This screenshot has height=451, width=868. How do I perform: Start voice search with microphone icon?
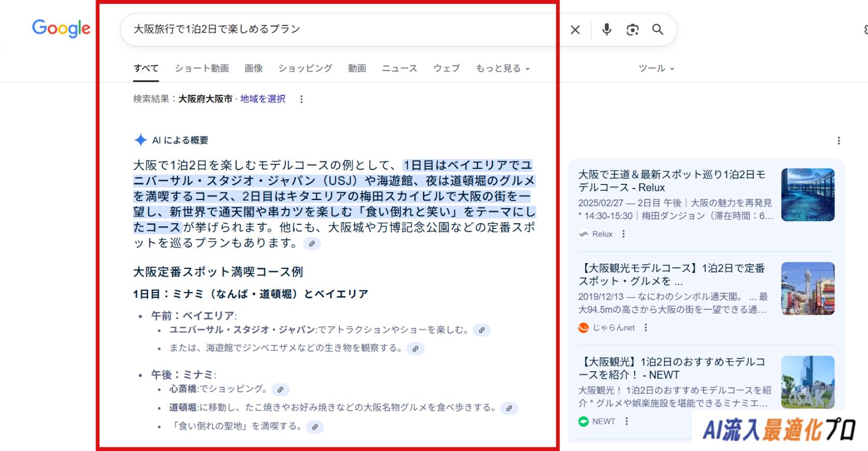pos(606,29)
